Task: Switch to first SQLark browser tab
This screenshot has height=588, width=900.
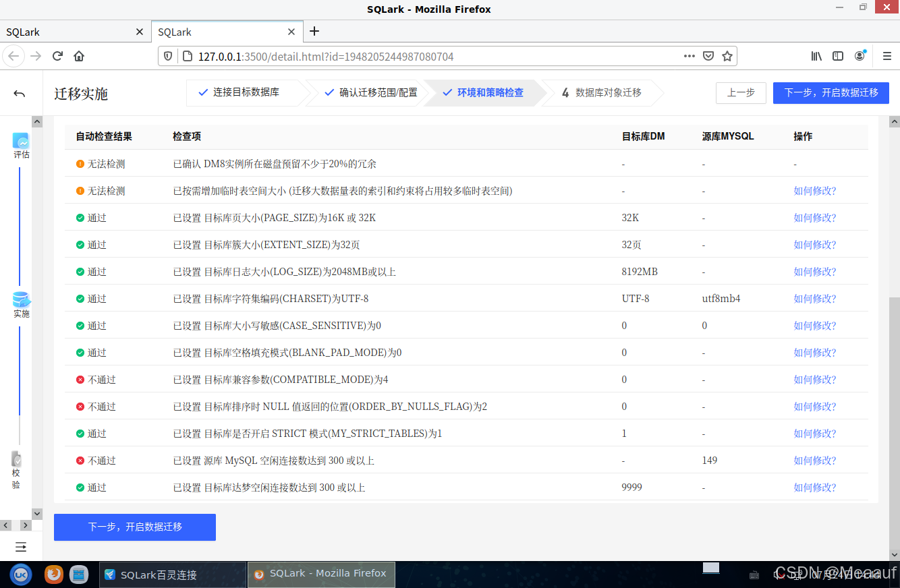Action: (x=75, y=32)
